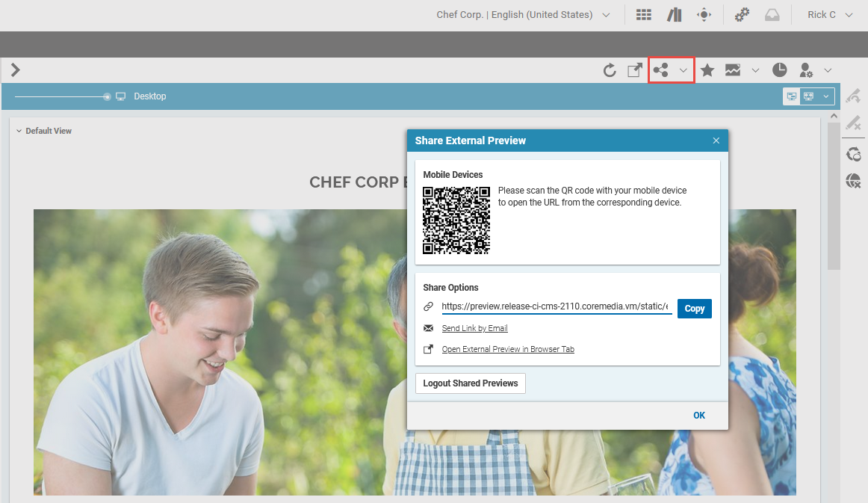Open the Rick C user menu
The image size is (868, 503).
coord(829,15)
